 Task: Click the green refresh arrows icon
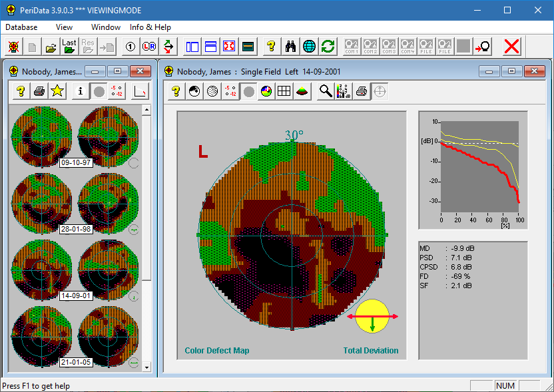(x=328, y=47)
